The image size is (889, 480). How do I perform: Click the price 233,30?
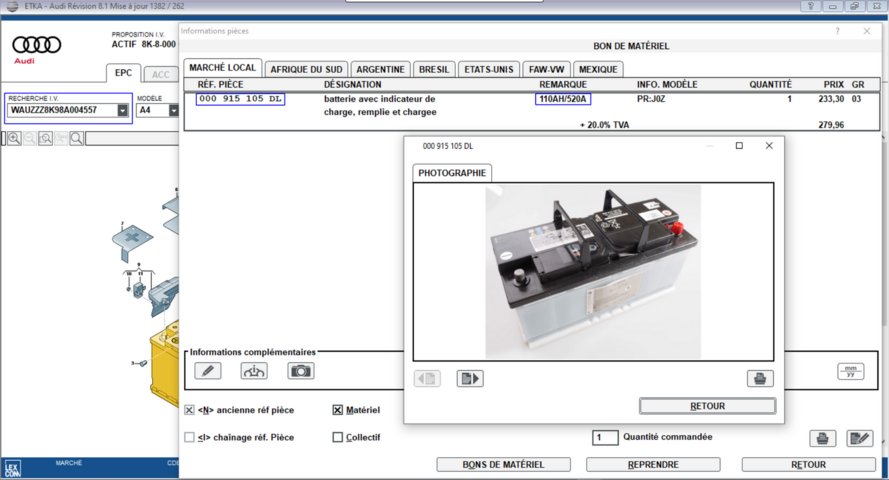(831, 99)
